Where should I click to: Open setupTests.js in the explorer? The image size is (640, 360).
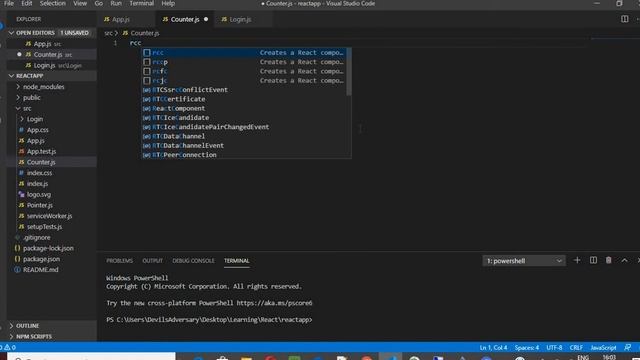coord(51,227)
